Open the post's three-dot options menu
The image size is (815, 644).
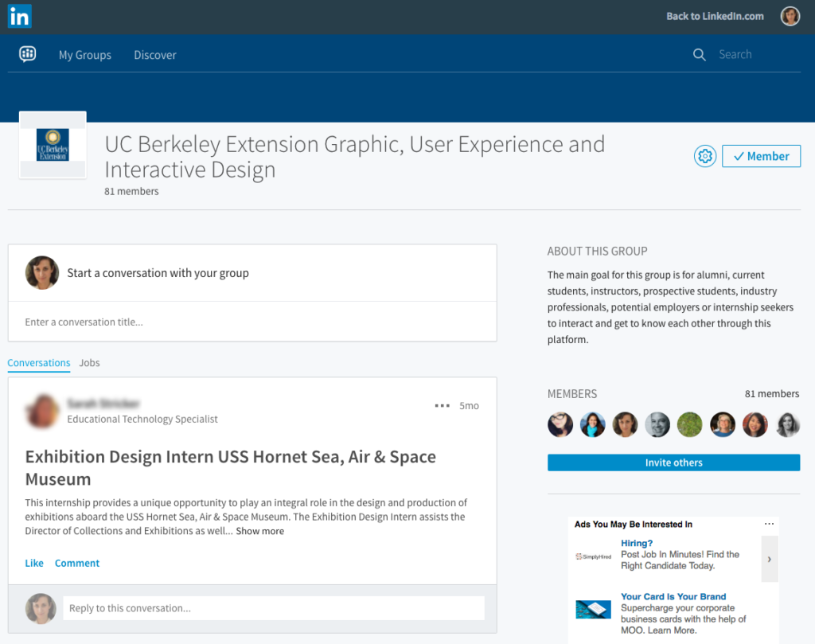[443, 405]
